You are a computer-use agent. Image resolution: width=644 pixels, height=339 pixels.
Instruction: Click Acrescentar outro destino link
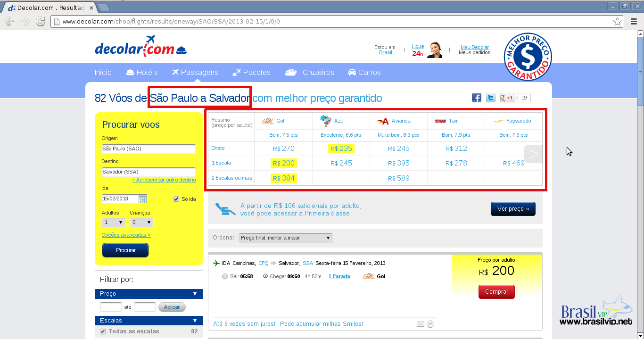click(164, 180)
